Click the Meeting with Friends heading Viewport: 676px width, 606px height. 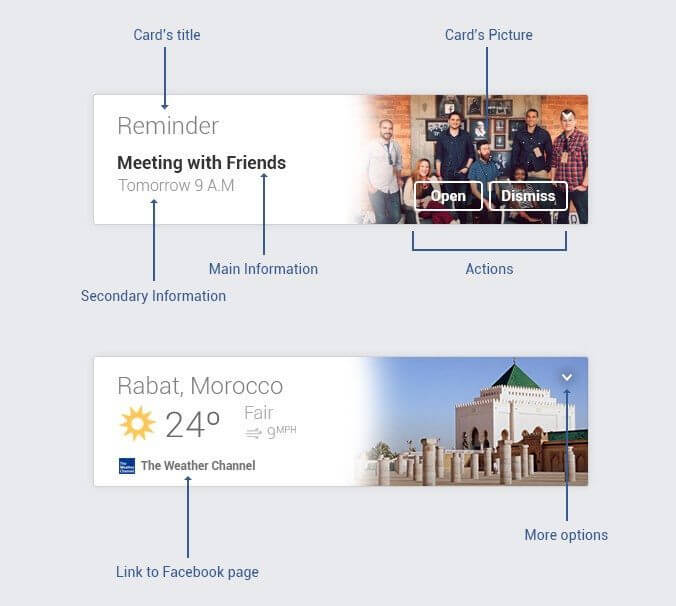click(x=201, y=163)
